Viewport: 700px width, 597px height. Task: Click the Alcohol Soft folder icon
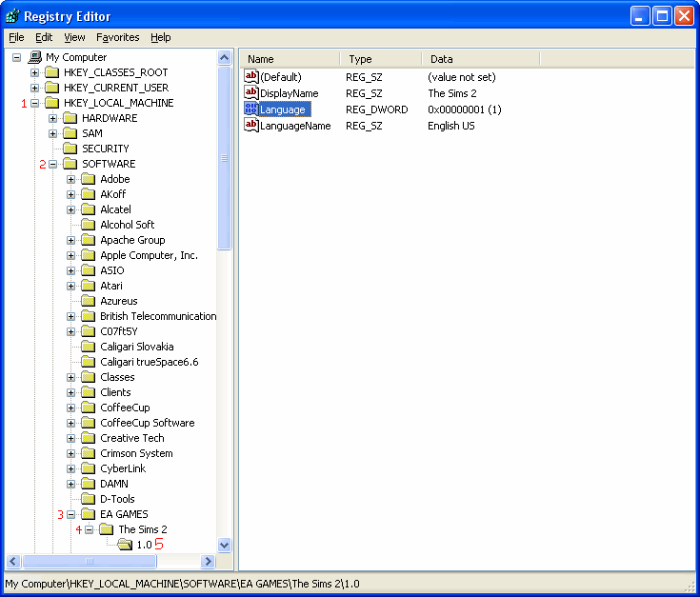tap(89, 225)
